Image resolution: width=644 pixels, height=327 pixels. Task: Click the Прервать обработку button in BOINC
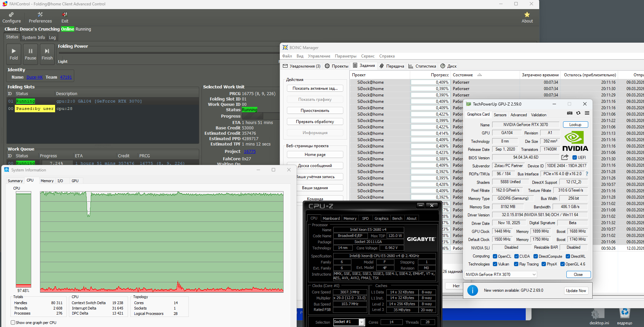[x=315, y=121]
